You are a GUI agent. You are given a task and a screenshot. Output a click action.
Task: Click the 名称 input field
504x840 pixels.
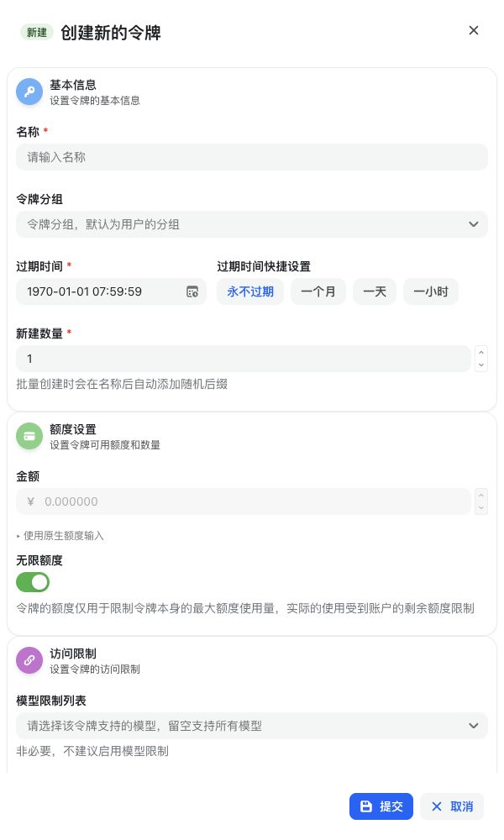[252, 157]
